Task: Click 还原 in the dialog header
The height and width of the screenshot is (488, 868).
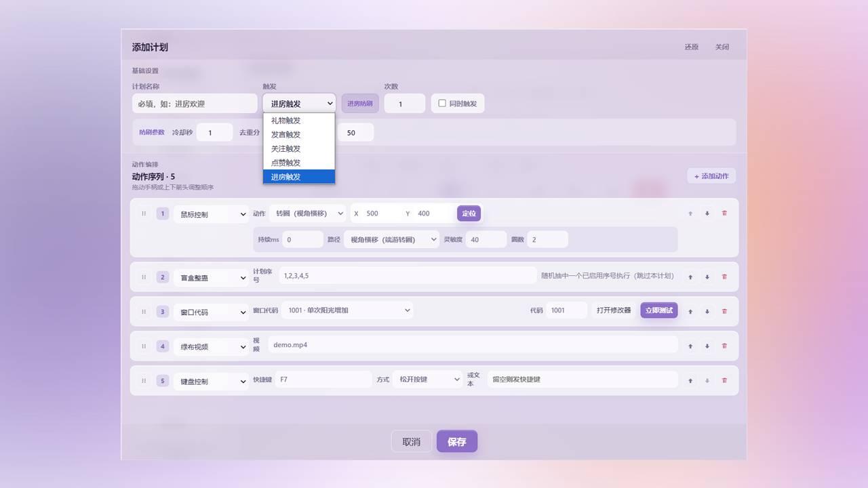Action: tap(692, 47)
